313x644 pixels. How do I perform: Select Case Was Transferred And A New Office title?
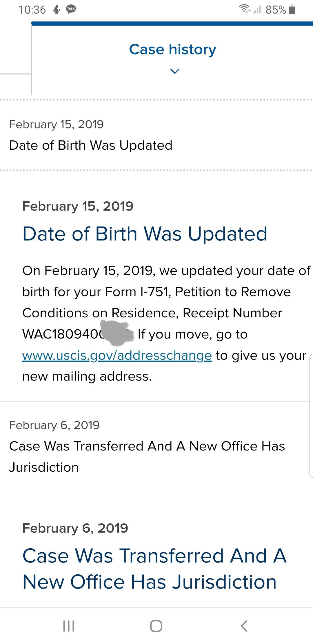click(x=155, y=569)
